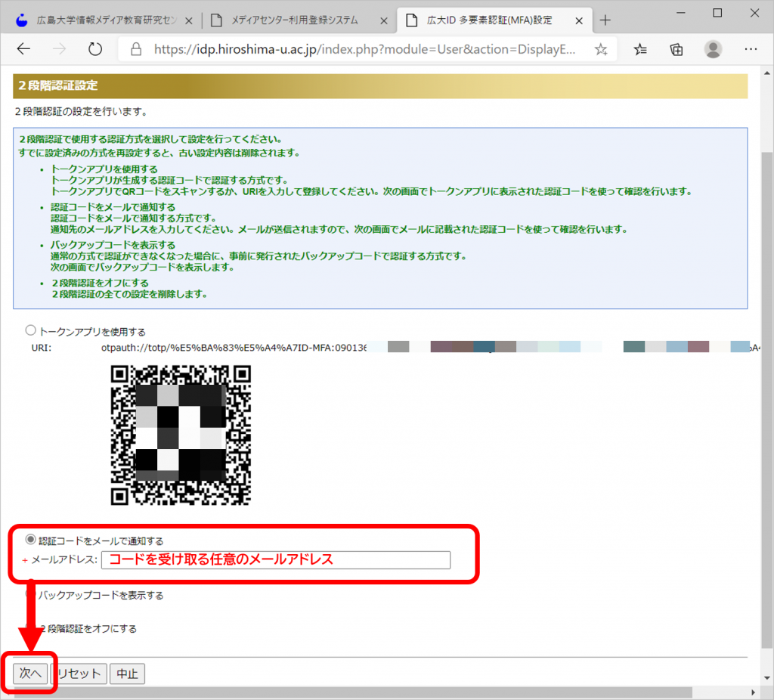The image size is (774, 700).
Task: Close the 広大ID 多要素認証(MFA)設定 tab
Action: 579,20
